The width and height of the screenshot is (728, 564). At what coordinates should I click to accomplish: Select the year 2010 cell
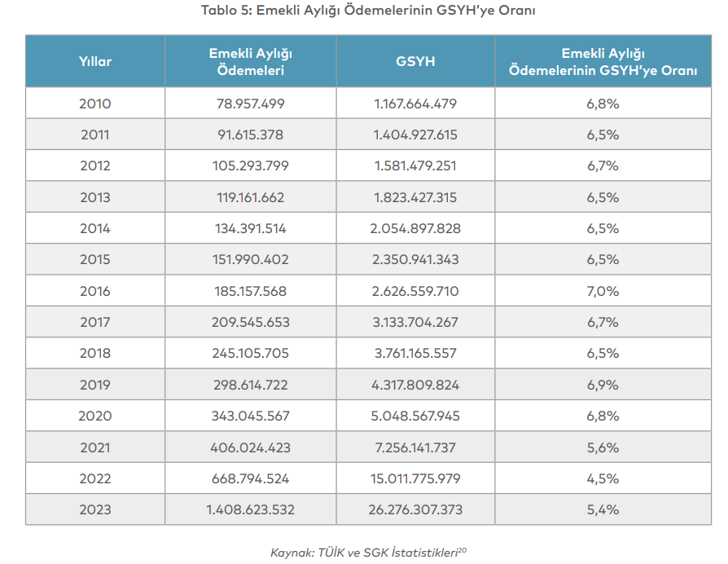tap(95, 104)
